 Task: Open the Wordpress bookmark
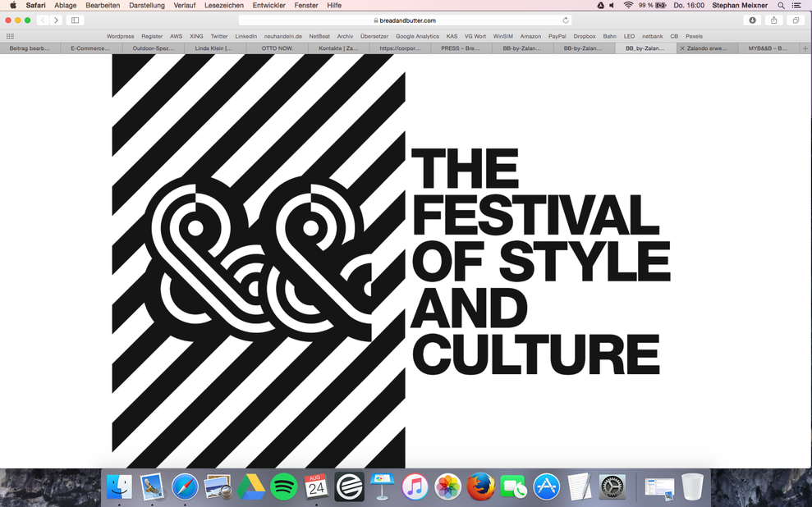click(x=120, y=36)
